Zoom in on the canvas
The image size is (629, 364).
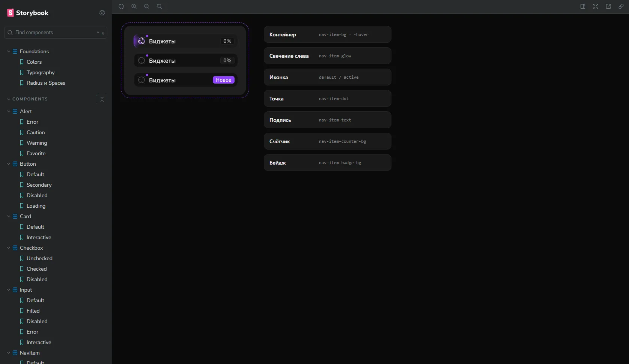click(134, 6)
